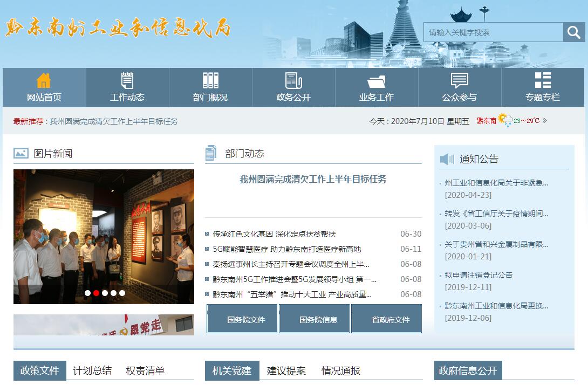Click the 部门概况 binders icon
This screenshot has height=385, width=588.
[x=210, y=80]
